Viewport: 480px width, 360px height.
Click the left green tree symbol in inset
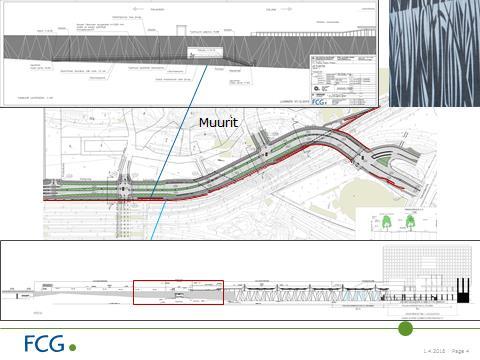387,222
